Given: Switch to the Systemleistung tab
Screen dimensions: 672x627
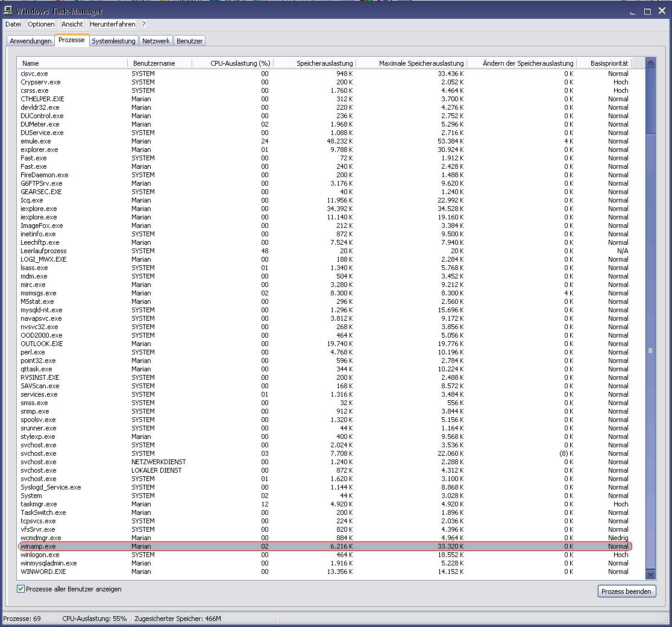Looking at the screenshot, I should pos(113,41).
